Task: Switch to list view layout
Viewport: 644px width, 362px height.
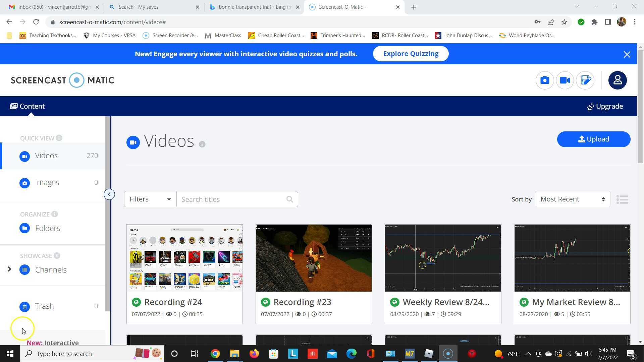Action: pos(622,199)
